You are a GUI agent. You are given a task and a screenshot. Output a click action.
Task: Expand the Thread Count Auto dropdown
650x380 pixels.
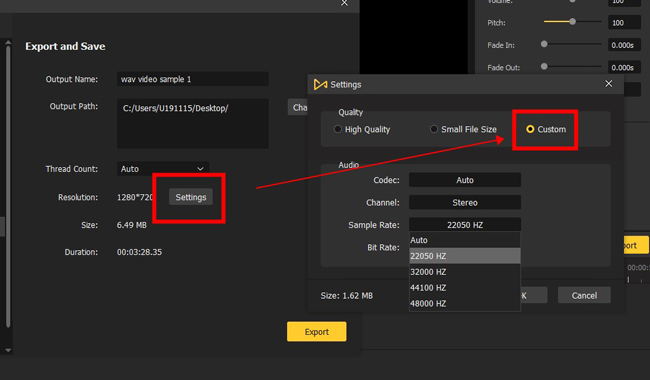162,169
